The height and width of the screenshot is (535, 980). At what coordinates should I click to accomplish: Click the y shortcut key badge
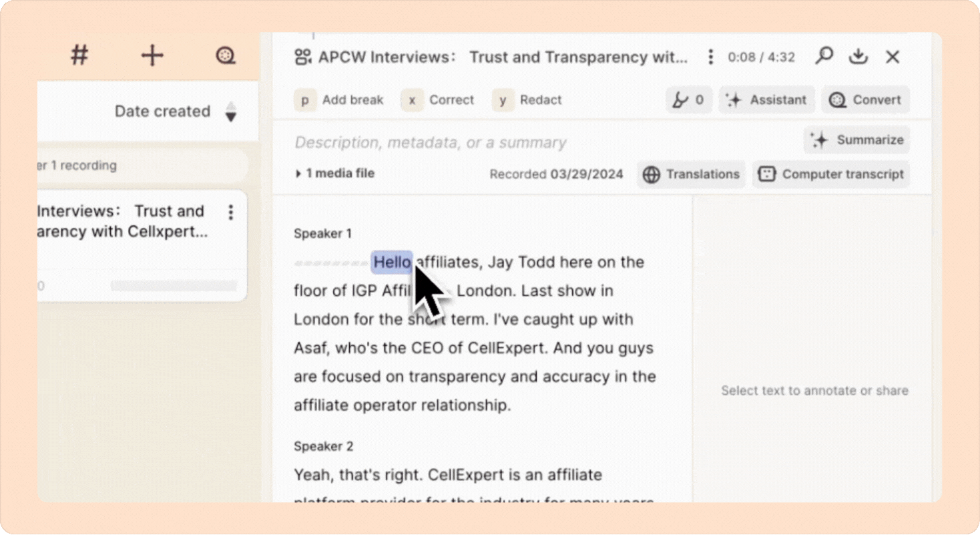point(503,100)
